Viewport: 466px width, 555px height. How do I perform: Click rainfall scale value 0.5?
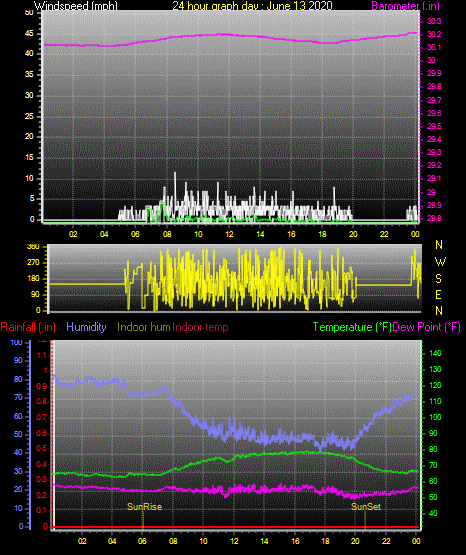pyautogui.click(x=42, y=448)
